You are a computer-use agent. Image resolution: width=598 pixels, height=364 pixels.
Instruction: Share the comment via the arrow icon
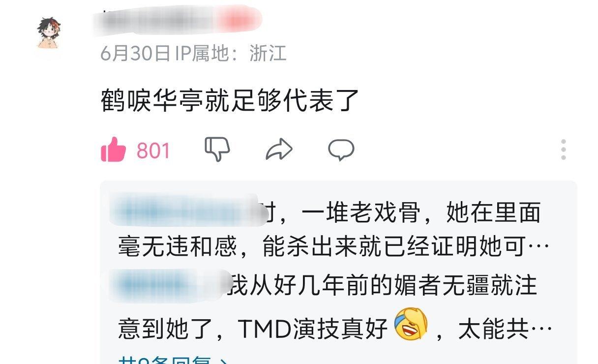279,149
